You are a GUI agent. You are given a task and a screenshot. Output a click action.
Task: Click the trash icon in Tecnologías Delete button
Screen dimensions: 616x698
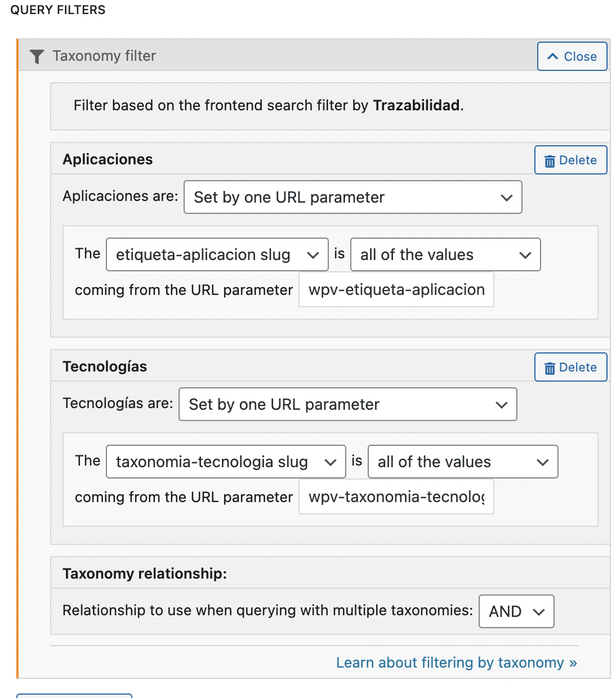point(550,368)
